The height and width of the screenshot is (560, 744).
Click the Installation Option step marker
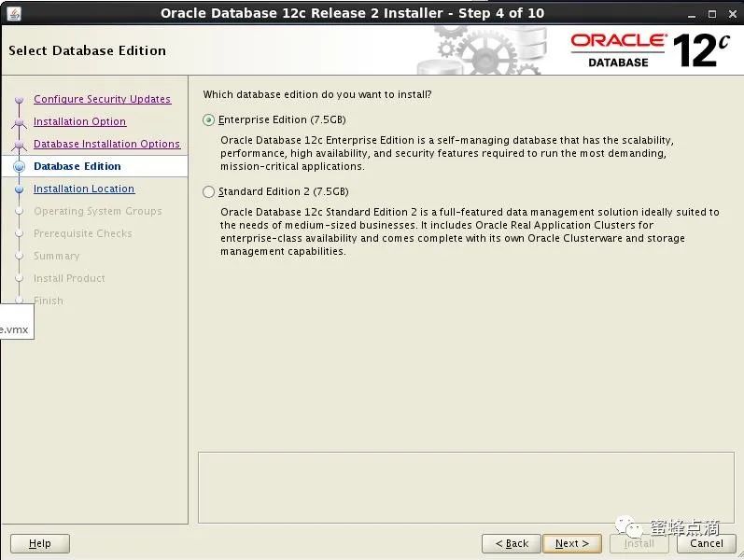point(19,122)
